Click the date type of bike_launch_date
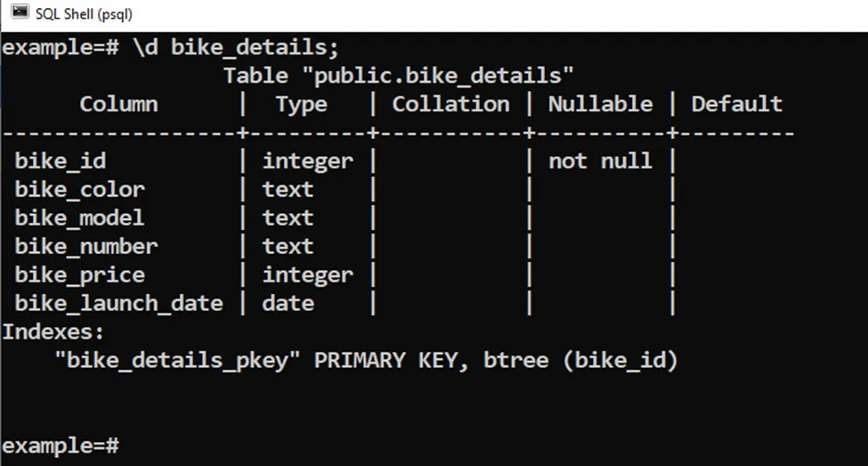This screenshot has height=466, width=868. [288, 304]
